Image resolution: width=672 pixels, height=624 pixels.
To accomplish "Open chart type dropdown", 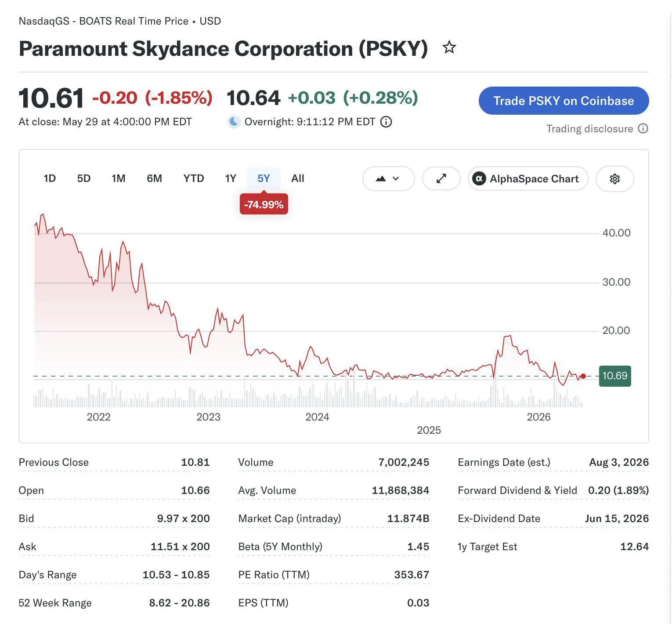I will [388, 179].
